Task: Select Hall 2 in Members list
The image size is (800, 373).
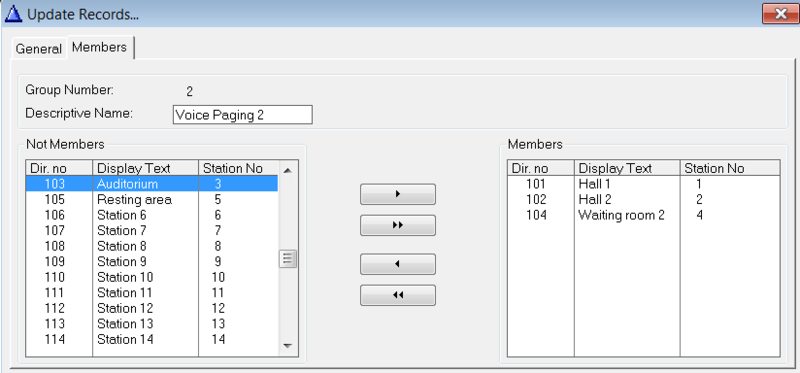Action: (x=643, y=200)
